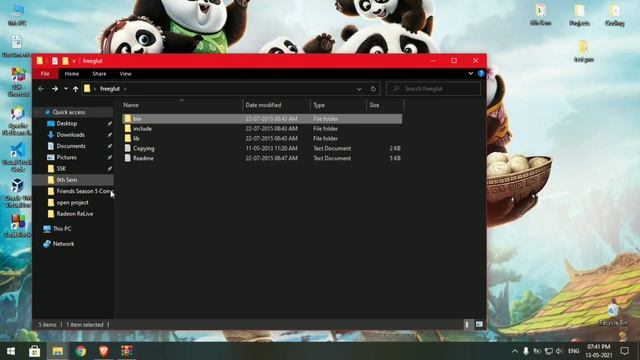This screenshot has width=640, height=360.
Task: Open the volume control in tray
Action: (x=559, y=351)
